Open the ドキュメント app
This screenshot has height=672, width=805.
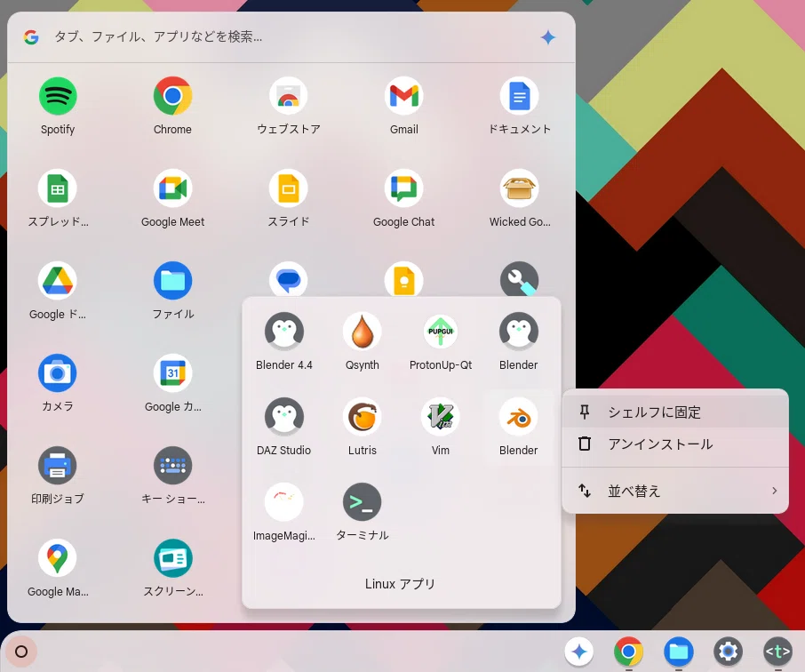[519, 96]
